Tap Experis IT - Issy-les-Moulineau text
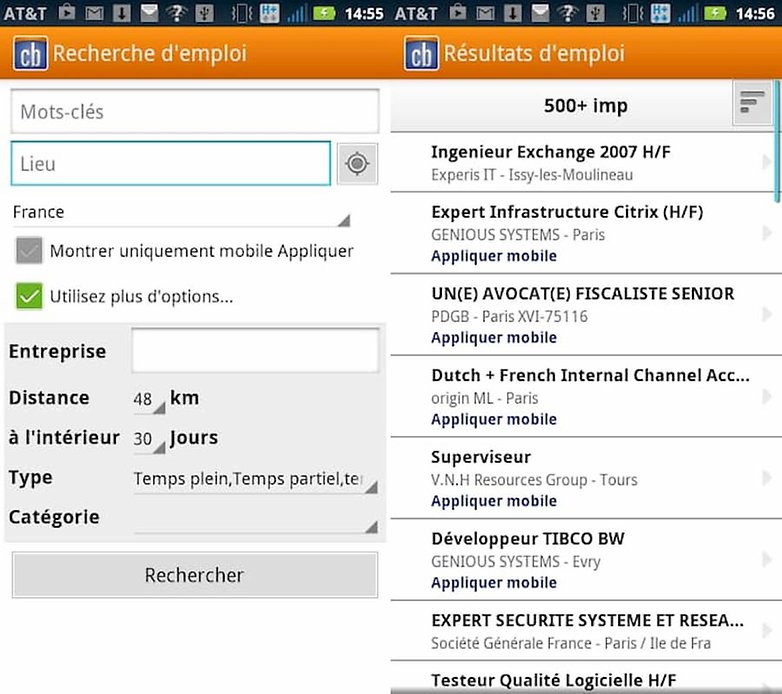The image size is (782, 694). pyautogui.click(x=532, y=175)
